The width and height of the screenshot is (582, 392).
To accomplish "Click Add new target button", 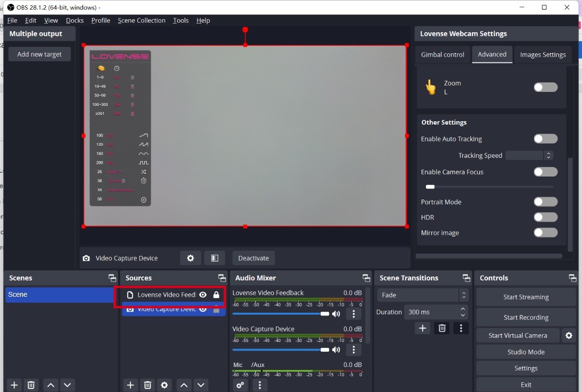I will click(x=39, y=54).
